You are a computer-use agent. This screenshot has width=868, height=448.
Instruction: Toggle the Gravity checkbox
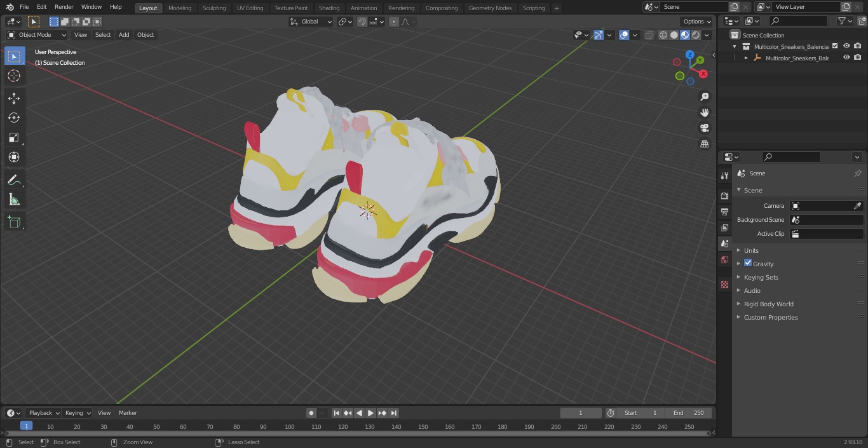coord(748,263)
